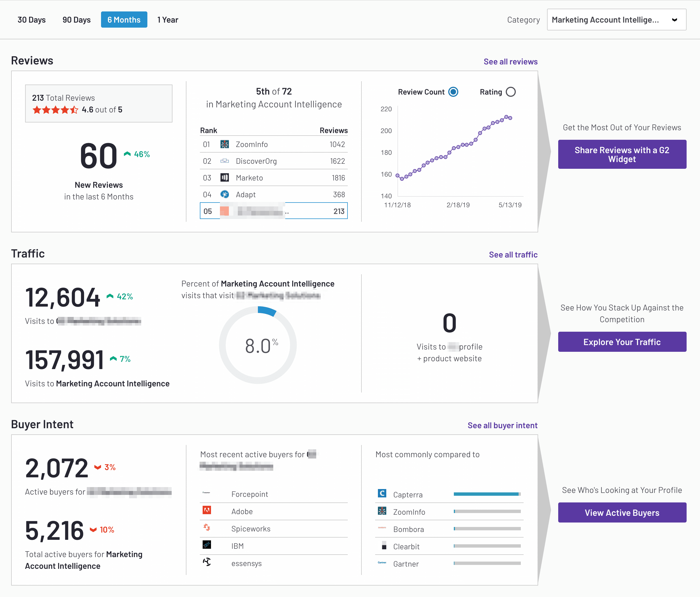Switch to the 1 Year tab
700x597 pixels.
click(x=167, y=20)
